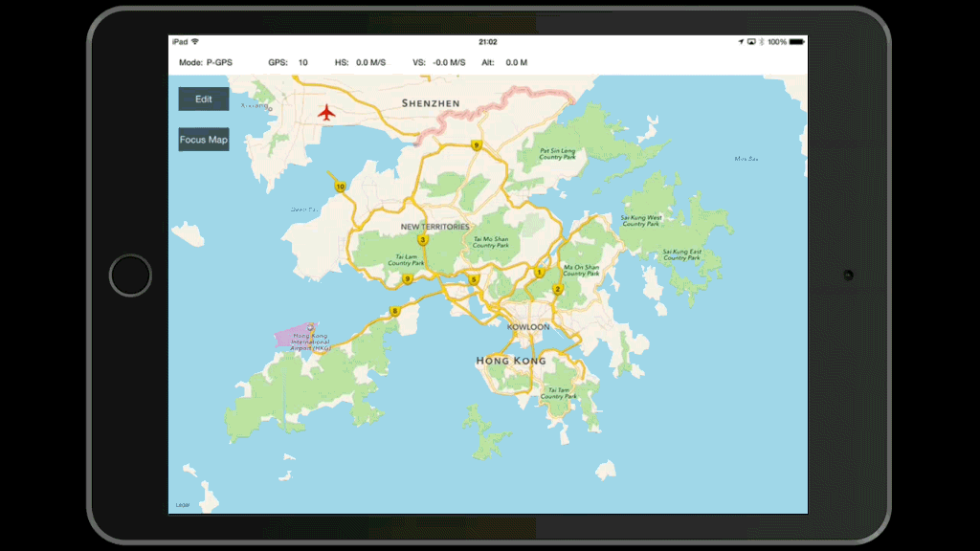Tap the Hong Kong International Airport pin icon
The image size is (980, 551).
310,328
